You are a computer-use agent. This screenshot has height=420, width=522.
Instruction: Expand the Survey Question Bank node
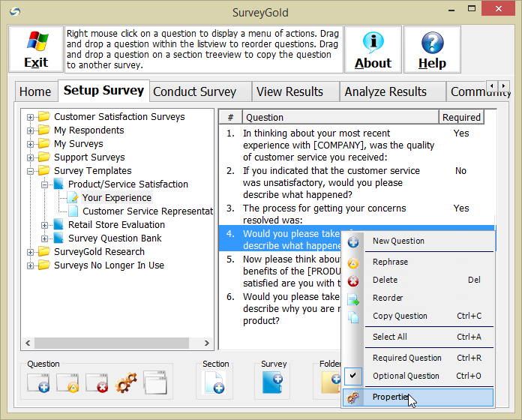(44, 238)
